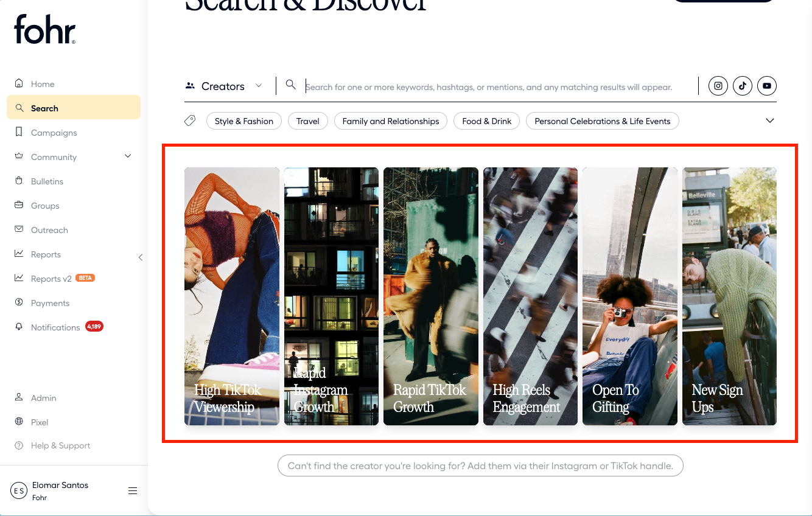Viewport: 812px width, 516px height.
Task: Open the hamburger menu beside Elomar Santos
Action: [x=133, y=491]
